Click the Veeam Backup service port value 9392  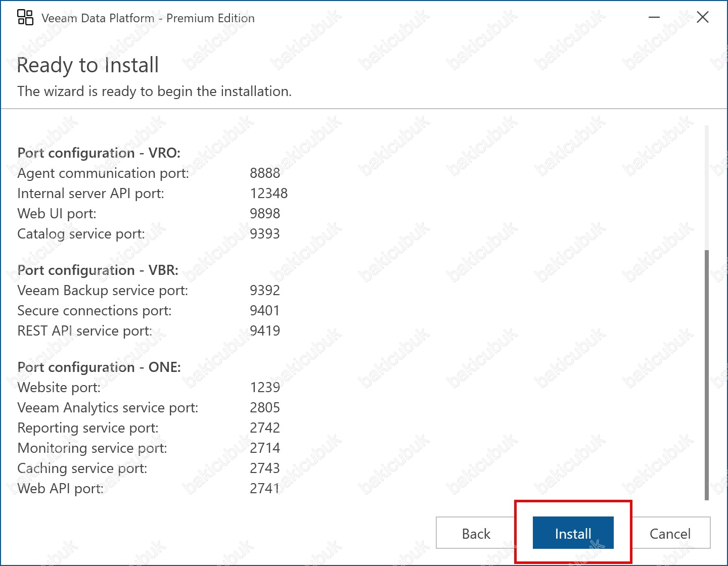pos(265,290)
